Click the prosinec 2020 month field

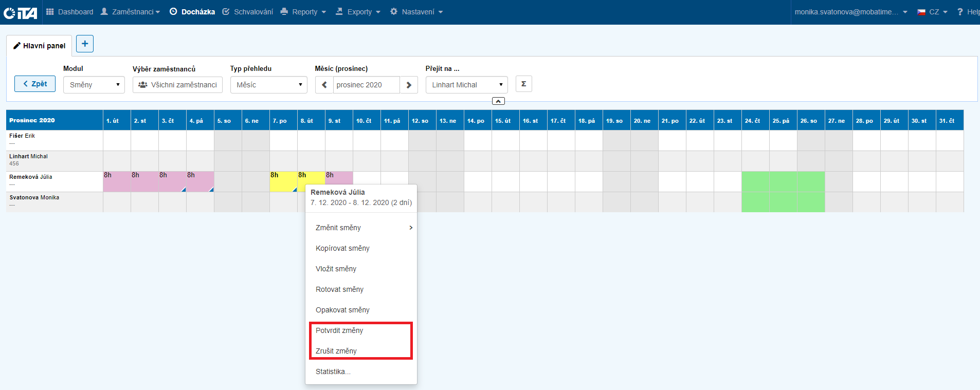click(366, 85)
